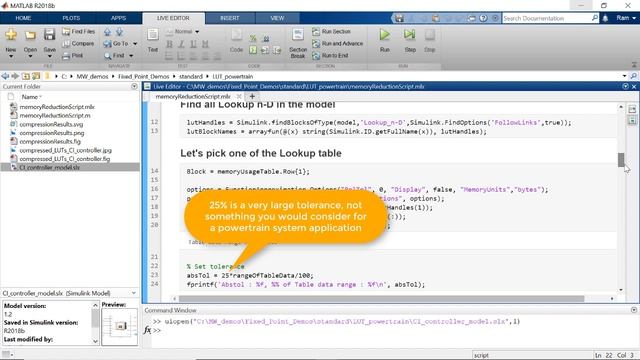The height and width of the screenshot is (360, 640).
Task: Click the browse for folder icon
Action: pos(36,76)
